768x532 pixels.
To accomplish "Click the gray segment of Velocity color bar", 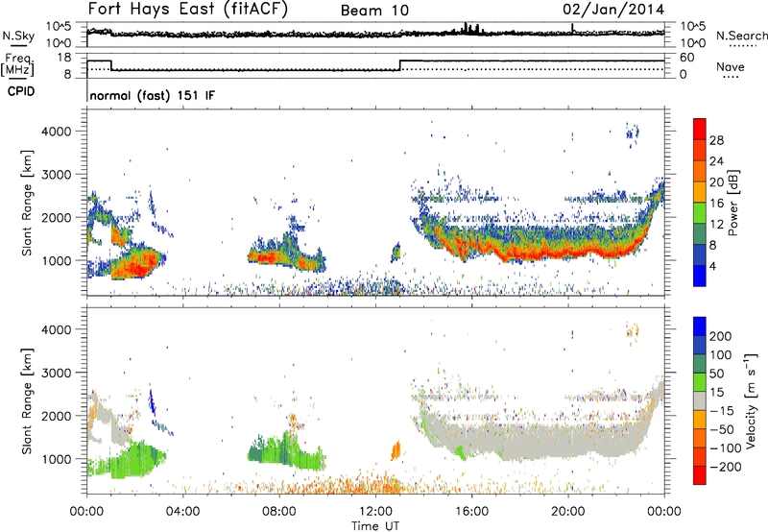I will (700, 400).
